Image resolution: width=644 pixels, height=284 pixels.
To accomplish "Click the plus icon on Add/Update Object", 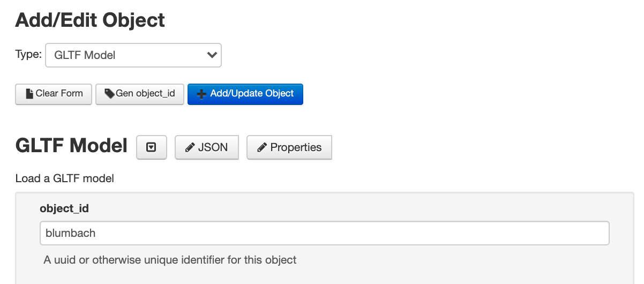I will pos(201,94).
